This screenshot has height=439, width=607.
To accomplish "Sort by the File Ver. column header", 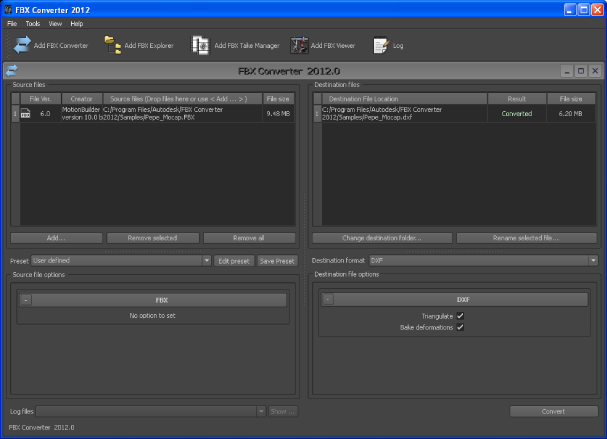I will (x=40, y=99).
